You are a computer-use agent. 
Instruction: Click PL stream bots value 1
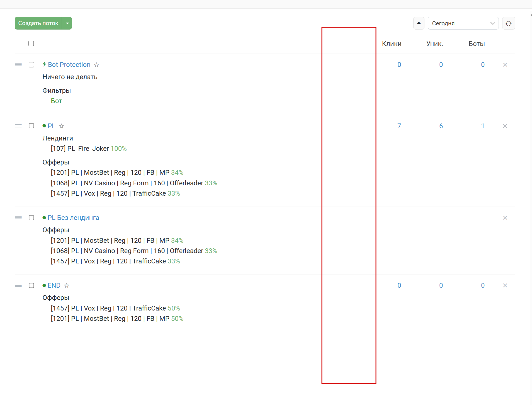(x=483, y=126)
